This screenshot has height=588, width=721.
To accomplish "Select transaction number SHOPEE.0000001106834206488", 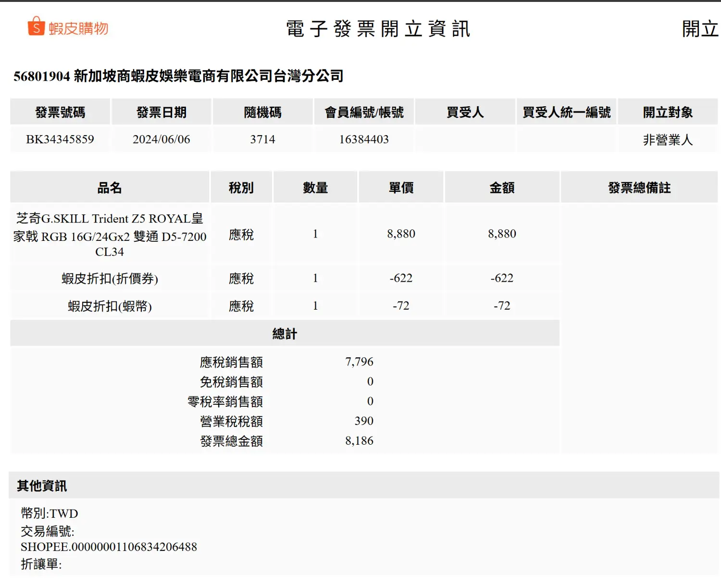I will [109, 547].
